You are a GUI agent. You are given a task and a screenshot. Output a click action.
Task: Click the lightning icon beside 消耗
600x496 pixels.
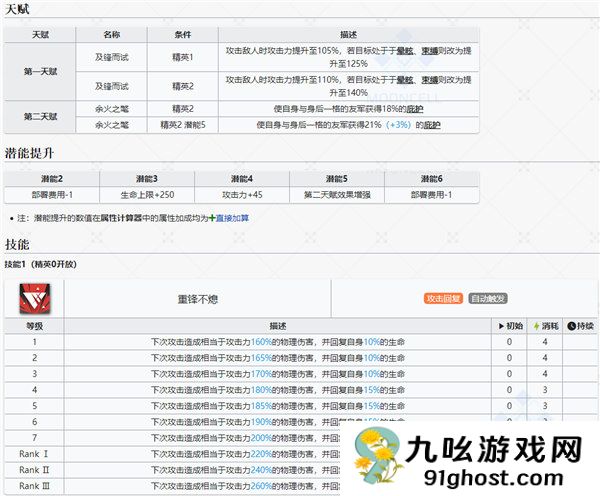point(538,326)
